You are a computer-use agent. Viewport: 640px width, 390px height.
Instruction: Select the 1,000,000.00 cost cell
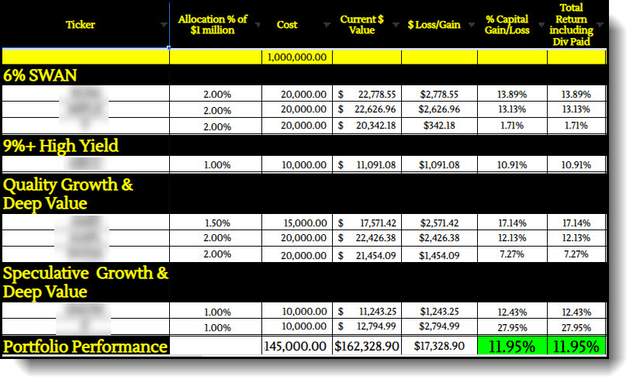pyautogui.click(x=297, y=57)
